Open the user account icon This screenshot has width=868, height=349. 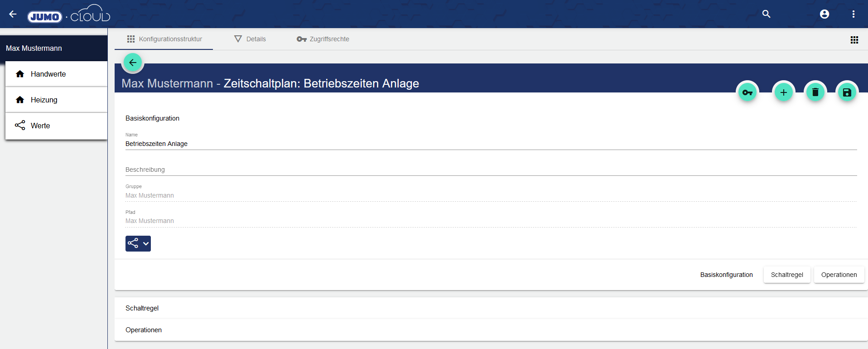[x=824, y=14]
